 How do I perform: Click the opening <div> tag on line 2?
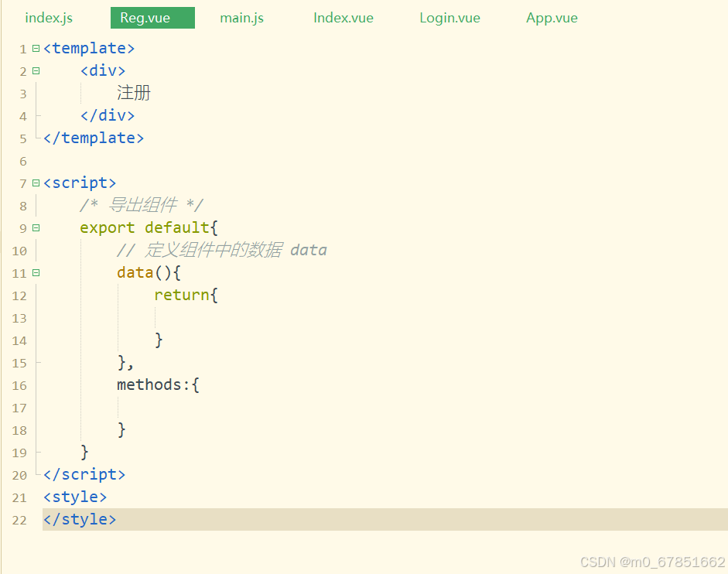click(103, 70)
